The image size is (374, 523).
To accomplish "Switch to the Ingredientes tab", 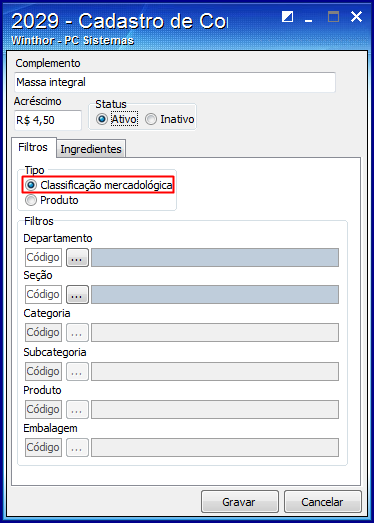I will (91, 149).
